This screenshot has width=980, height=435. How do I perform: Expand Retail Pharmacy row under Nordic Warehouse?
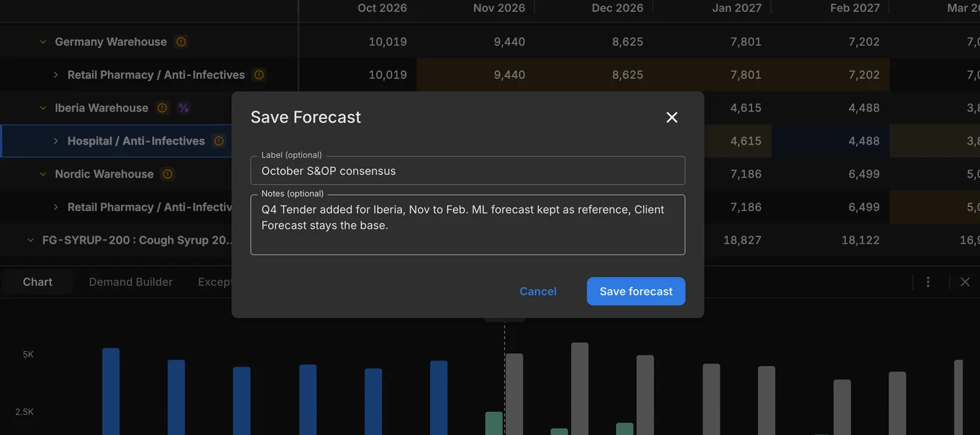tap(56, 207)
